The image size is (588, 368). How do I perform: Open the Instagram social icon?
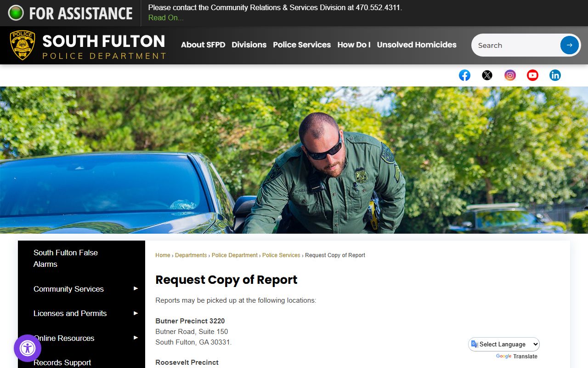pyautogui.click(x=510, y=75)
